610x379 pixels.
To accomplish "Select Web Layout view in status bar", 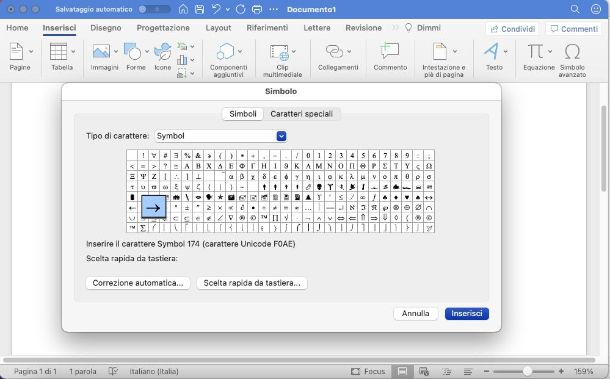I will [424, 371].
